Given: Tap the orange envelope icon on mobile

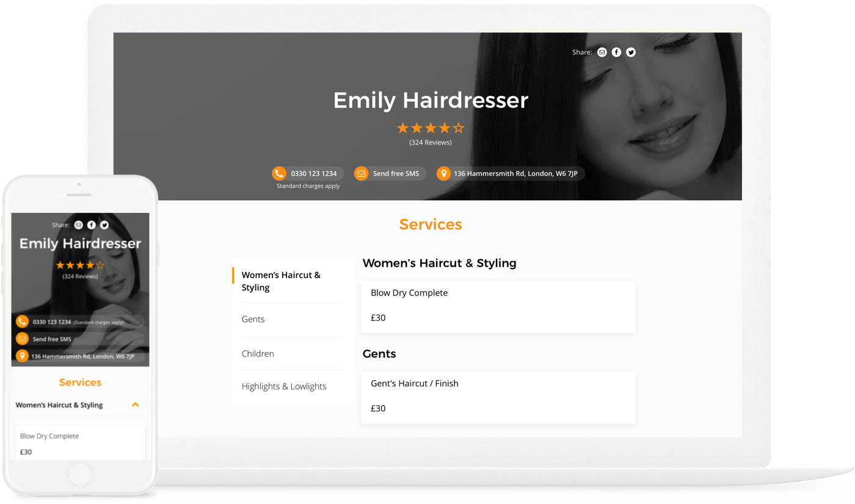Looking at the screenshot, I should click(22, 339).
